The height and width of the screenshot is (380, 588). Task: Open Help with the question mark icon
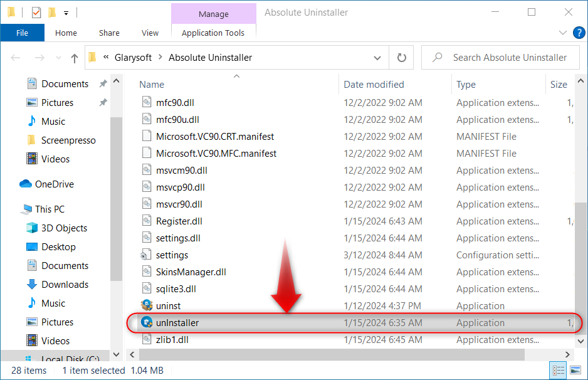click(x=579, y=33)
